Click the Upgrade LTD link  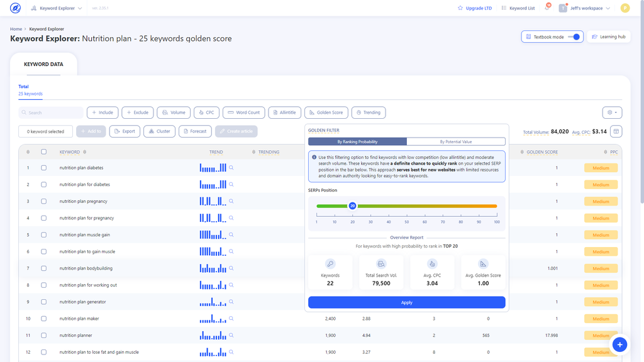(479, 8)
